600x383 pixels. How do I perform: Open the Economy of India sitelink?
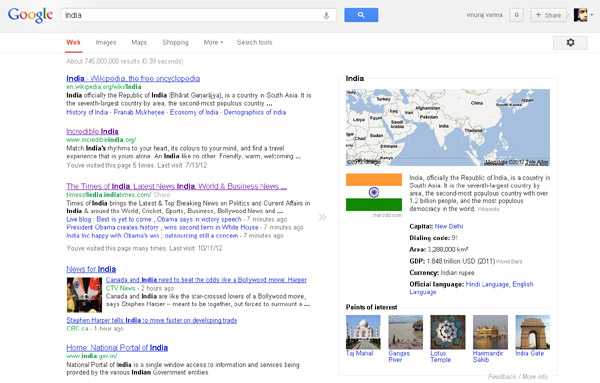tap(194, 112)
